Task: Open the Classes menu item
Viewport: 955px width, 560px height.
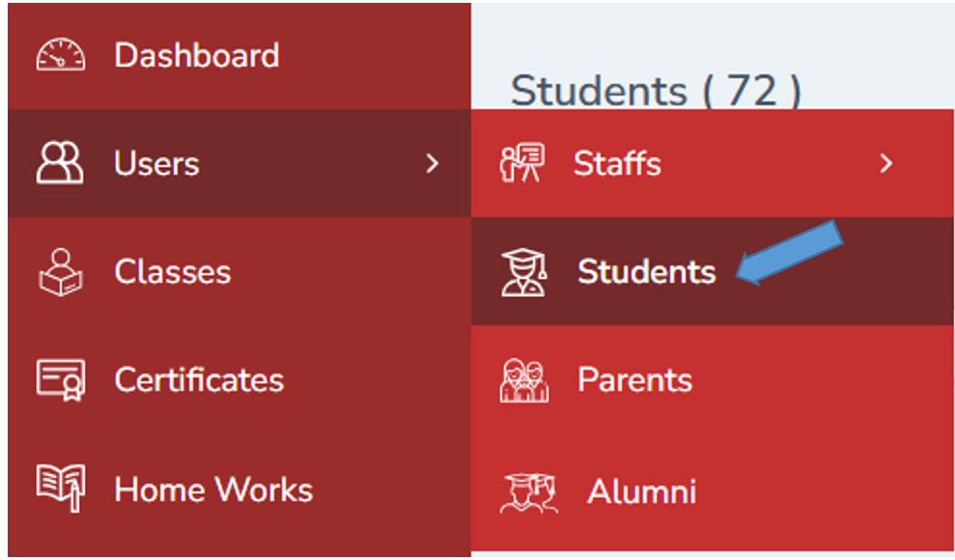Action: click(172, 271)
